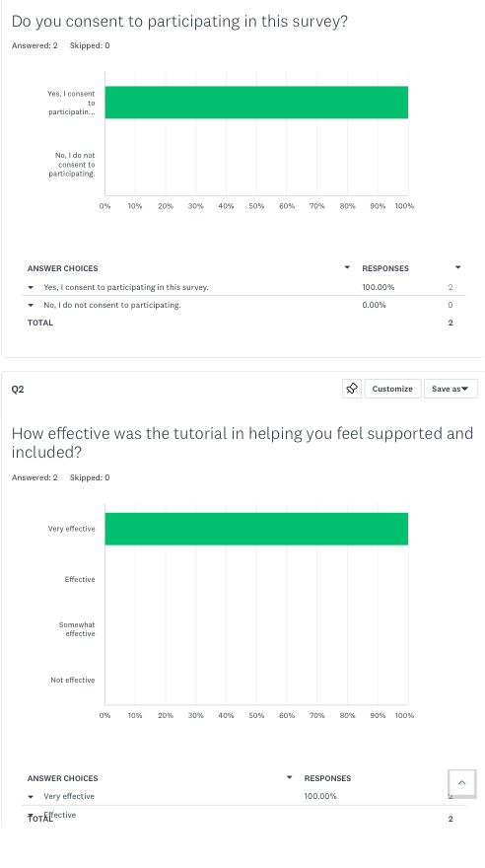Open the Responses column dropdown in Q1
485x868 pixels.
pyautogui.click(x=457, y=267)
